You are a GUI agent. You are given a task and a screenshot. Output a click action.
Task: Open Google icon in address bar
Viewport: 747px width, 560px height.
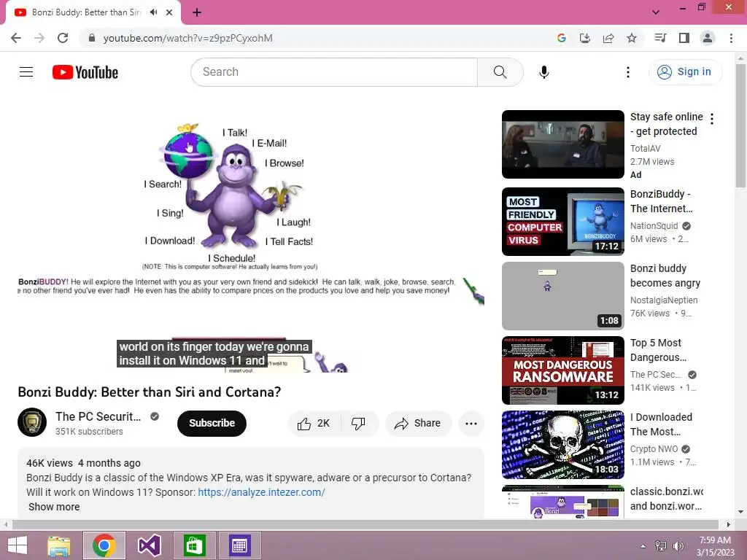pyautogui.click(x=561, y=38)
